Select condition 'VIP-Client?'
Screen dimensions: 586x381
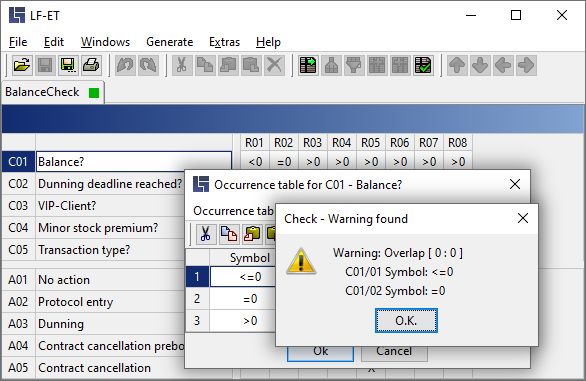(110, 206)
